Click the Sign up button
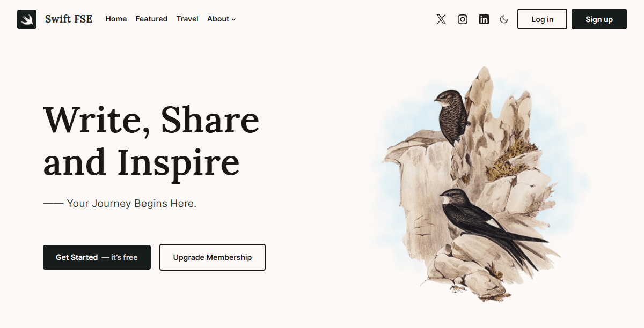 599,19
